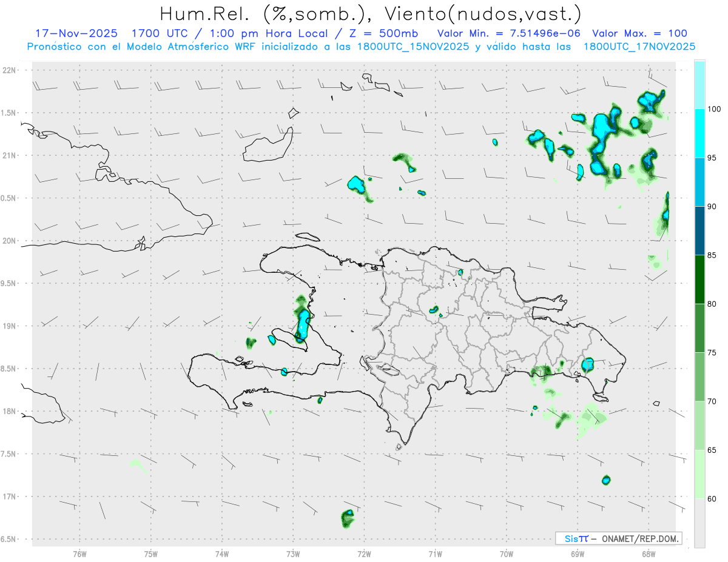Image resolution: width=728 pixels, height=562 pixels.
Task: Select the dark green 80–85 colorbar band
Action: pyautogui.click(x=699, y=279)
